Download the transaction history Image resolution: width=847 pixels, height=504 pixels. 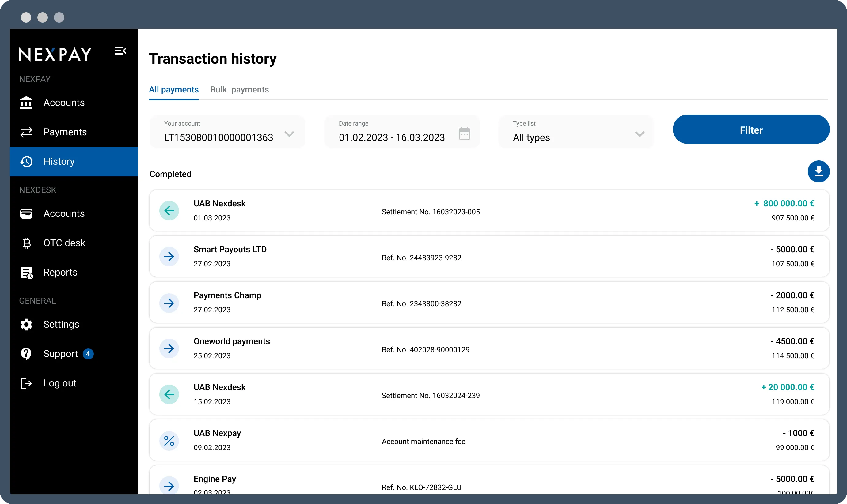pos(819,171)
